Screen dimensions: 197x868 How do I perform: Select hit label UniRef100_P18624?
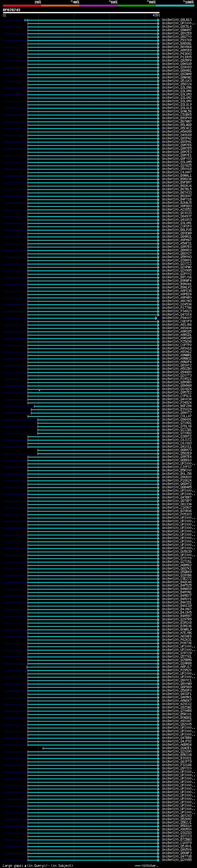click(177, 481)
